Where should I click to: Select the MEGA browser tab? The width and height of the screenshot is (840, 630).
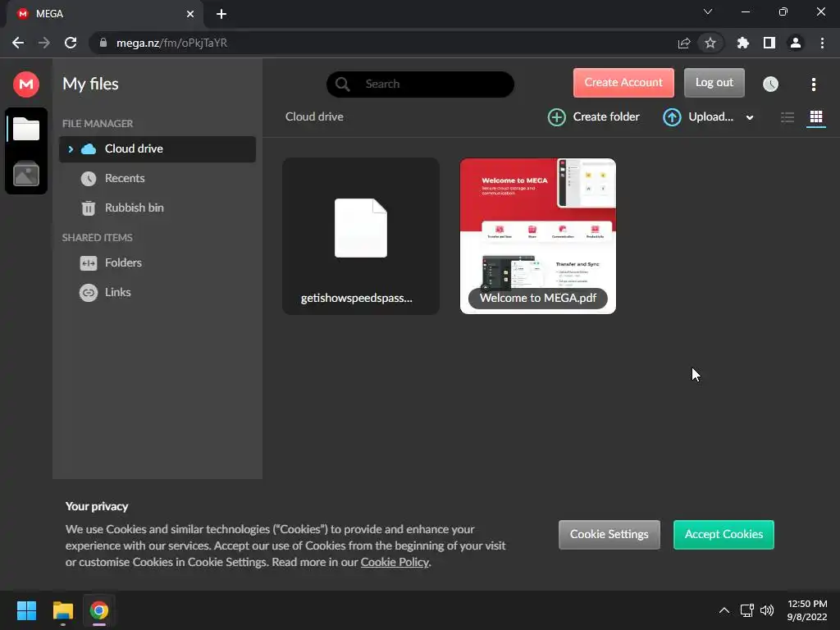tap(104, 14)
